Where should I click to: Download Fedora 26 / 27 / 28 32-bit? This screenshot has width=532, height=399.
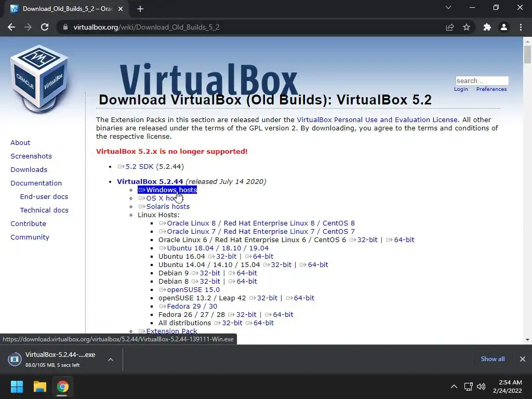click(242, 315)
